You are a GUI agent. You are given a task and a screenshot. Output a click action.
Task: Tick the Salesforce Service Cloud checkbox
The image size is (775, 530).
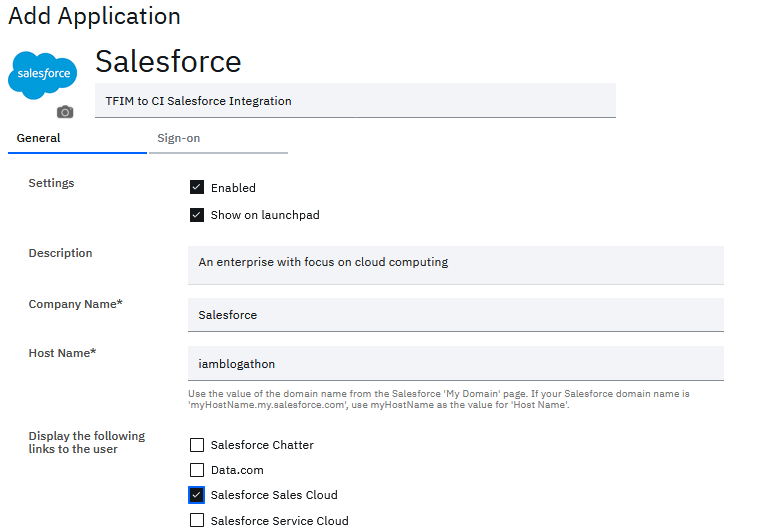tap(197, 520)
